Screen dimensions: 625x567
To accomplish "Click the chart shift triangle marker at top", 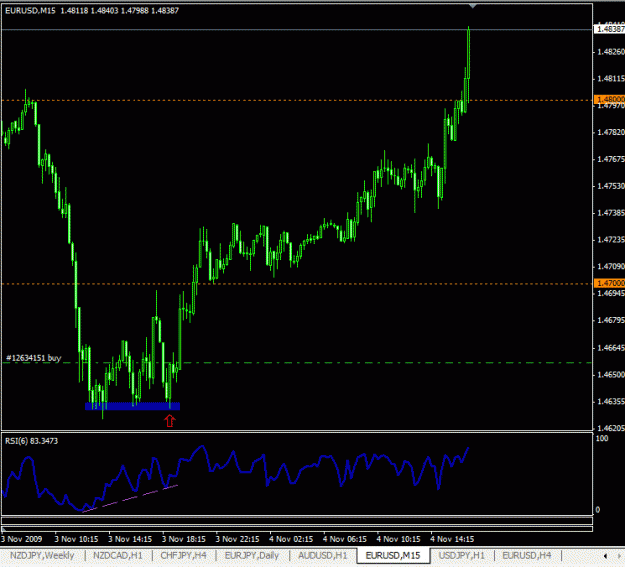I will pos(472,6).
